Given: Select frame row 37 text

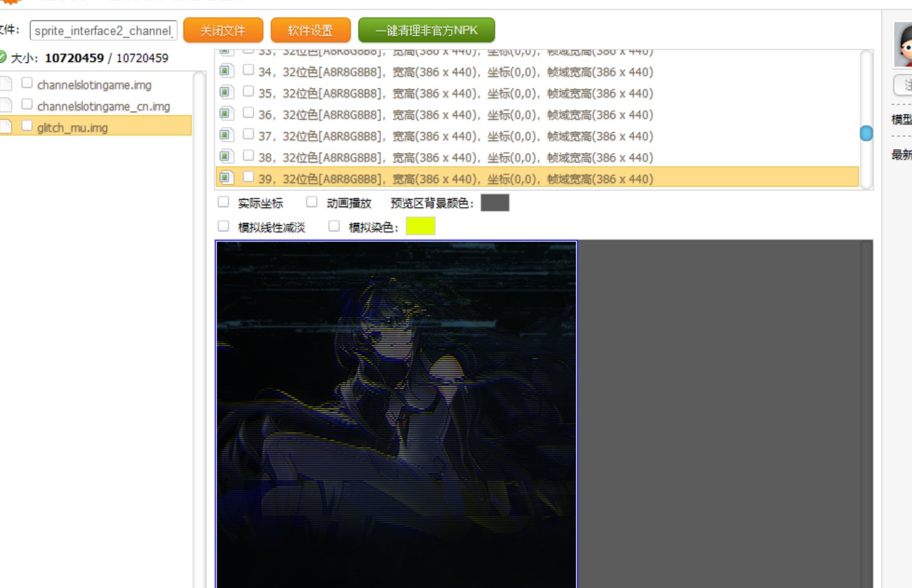Looking at the screenshot, I should [456, 136].
